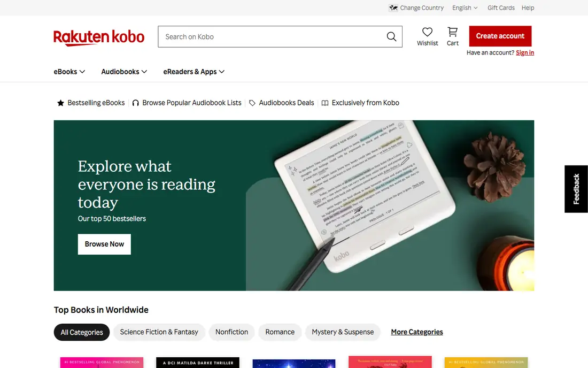Expand the Audiobooks menu
The width and height of the screenshot is (588, 368).
click(x=124, y=72)
